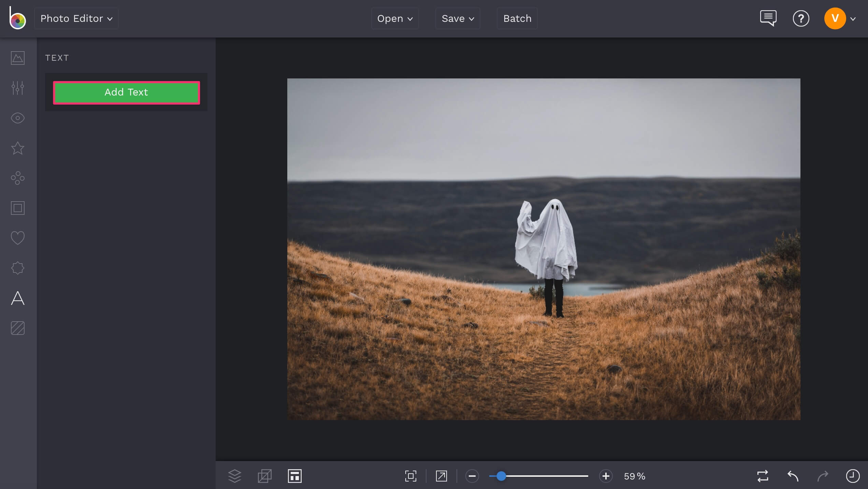View the image at full size
The image size is (868, 489).
(441, 476)
